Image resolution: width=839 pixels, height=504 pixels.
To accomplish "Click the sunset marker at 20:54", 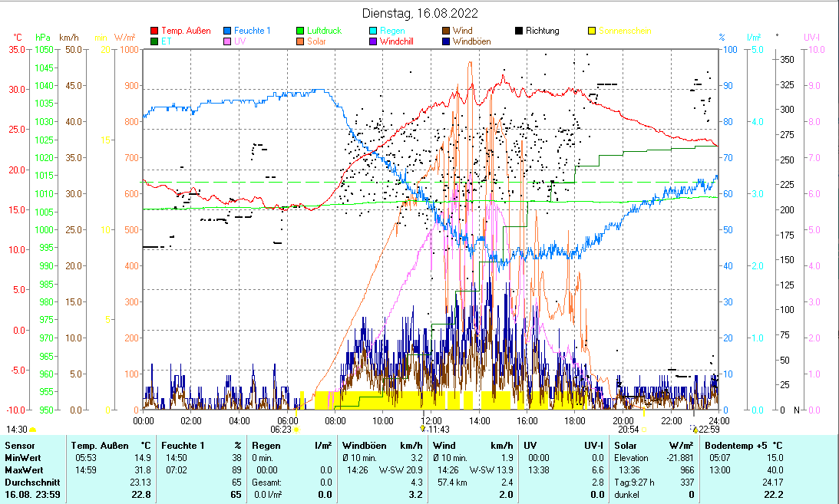I will point(643,430).
